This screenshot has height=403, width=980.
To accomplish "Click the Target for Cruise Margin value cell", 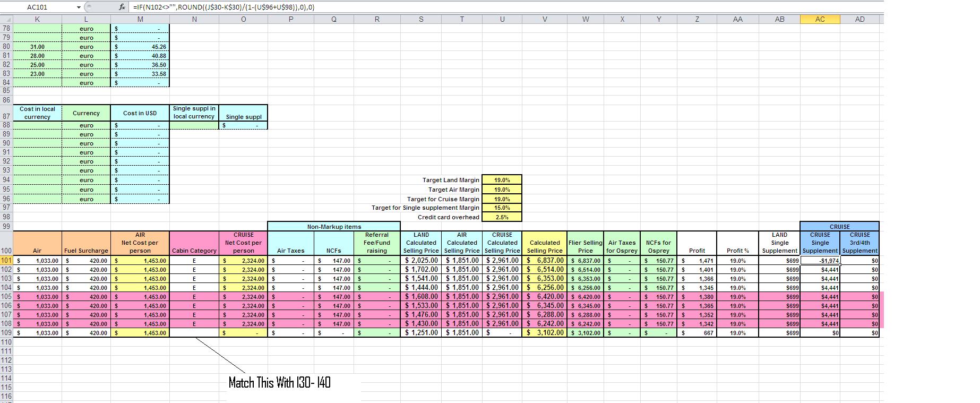I will click(502, 199).
